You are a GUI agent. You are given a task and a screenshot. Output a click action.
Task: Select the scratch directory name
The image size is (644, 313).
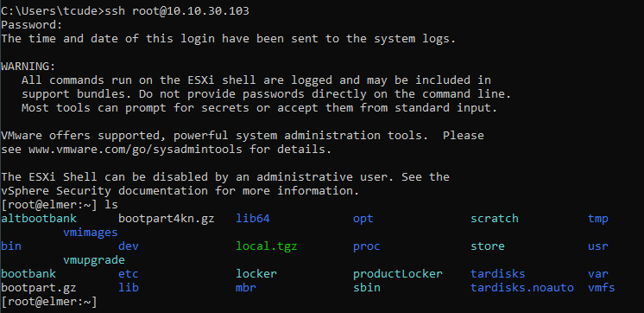pos(495,219)
